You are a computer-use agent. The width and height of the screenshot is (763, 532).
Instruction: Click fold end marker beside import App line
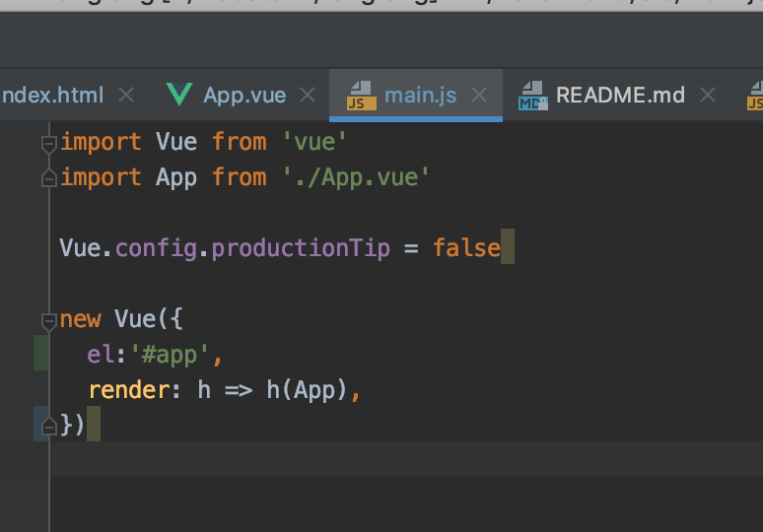(49, 178)
